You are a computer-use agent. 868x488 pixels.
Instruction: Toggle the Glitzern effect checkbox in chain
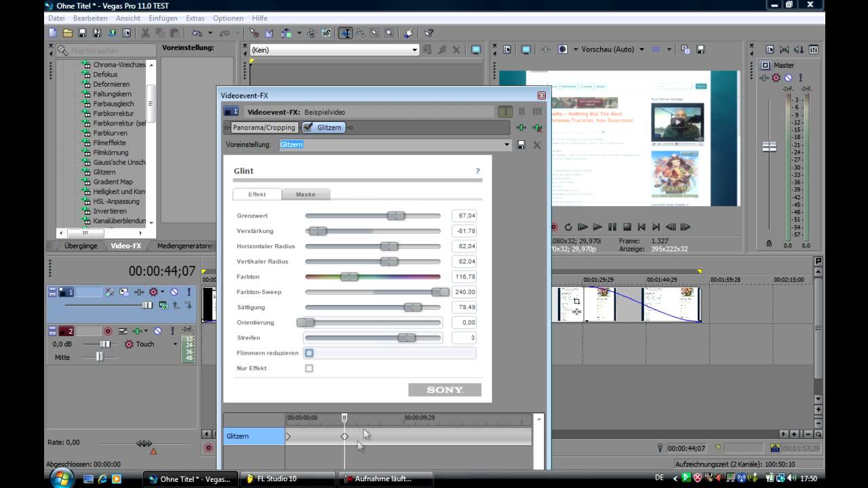point(308,127)
